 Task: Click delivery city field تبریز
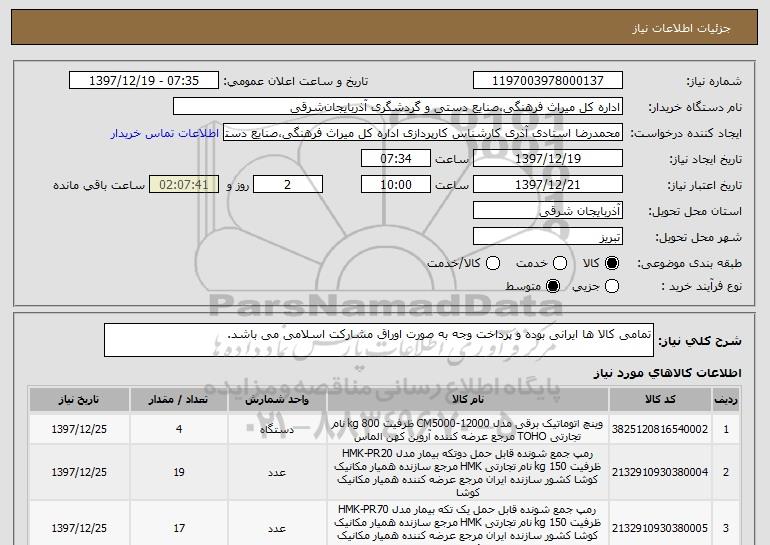point(548,237)
